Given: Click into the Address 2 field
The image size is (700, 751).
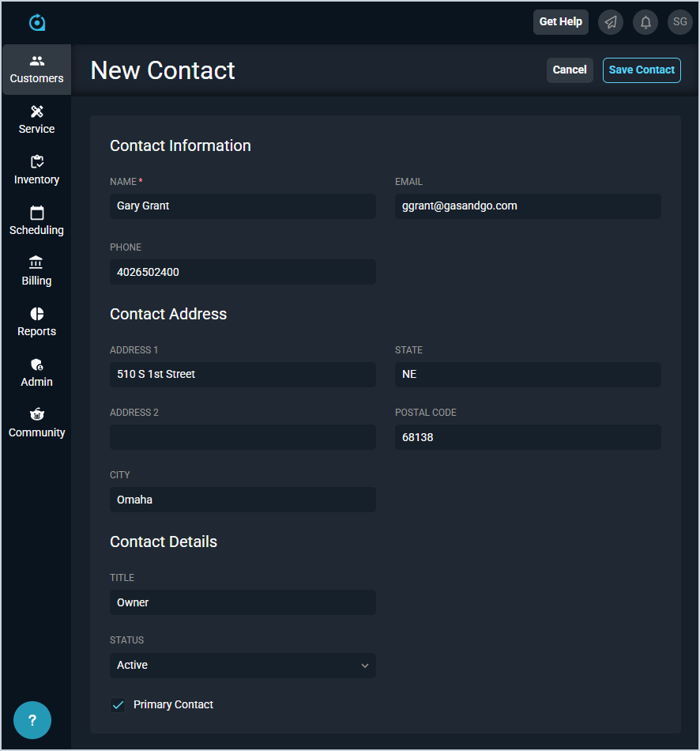Looking at the screenshot, I should click(243, 437).
